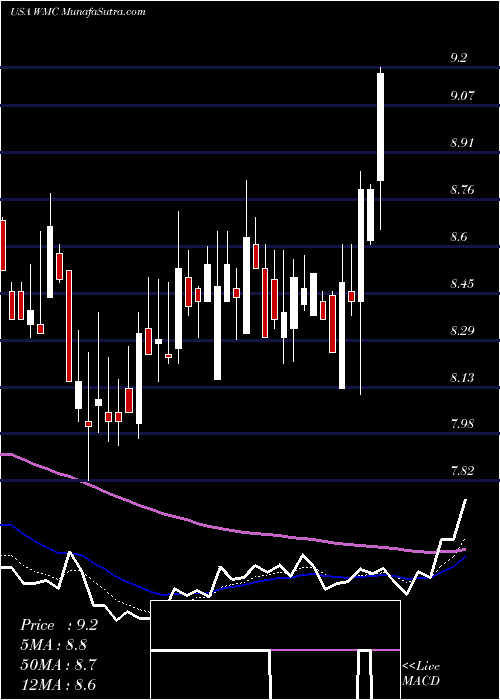Click the 8.29 price axis label
Screen dimensions: 500x700
pyautogui.click(x=462, y=331)
